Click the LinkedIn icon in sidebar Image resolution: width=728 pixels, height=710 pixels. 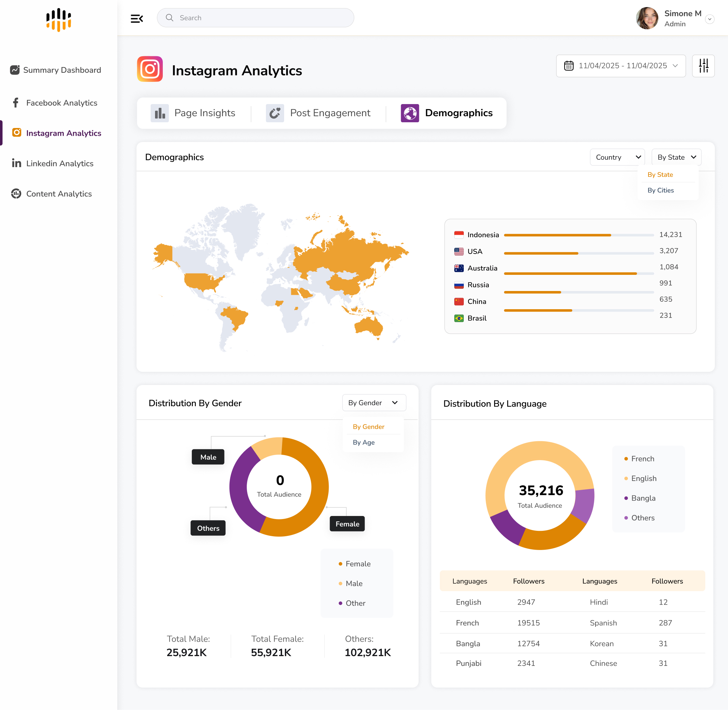[17, 163]
